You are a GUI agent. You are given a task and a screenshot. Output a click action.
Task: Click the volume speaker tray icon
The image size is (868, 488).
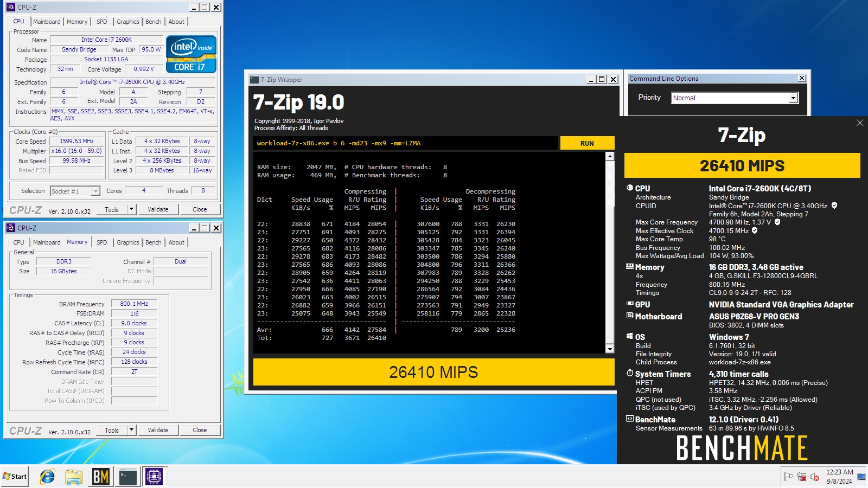[815, 477]
